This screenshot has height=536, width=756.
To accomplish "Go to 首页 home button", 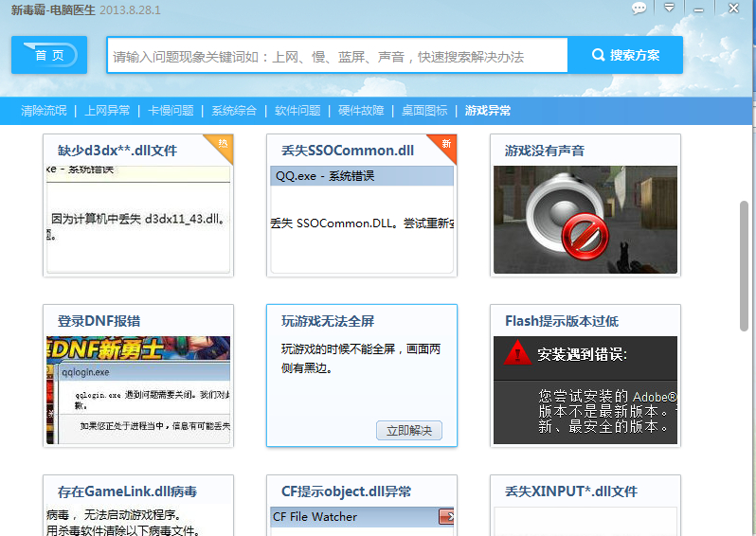I will [49, 55].
